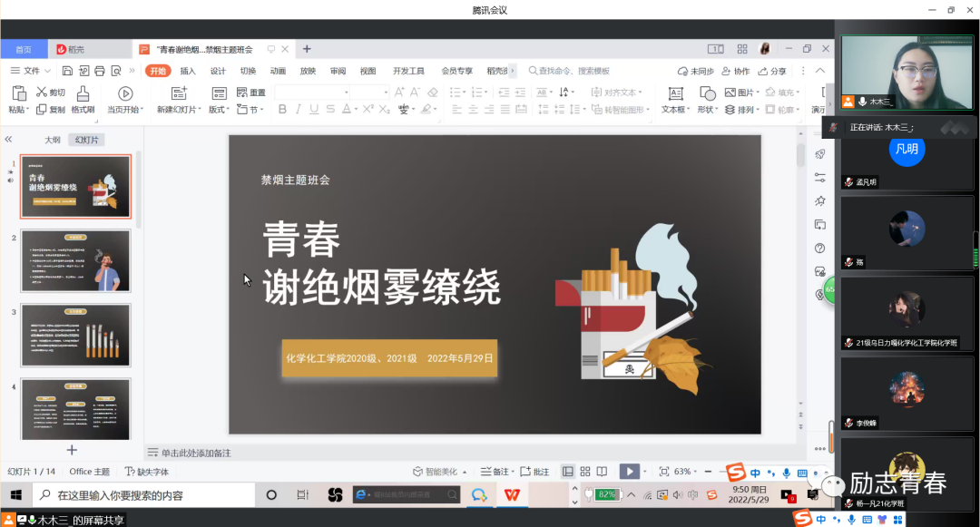This screenshot has width=980, height=527.
Task: Open WPS app from Windows taskbar
Action: click(513, 495)
